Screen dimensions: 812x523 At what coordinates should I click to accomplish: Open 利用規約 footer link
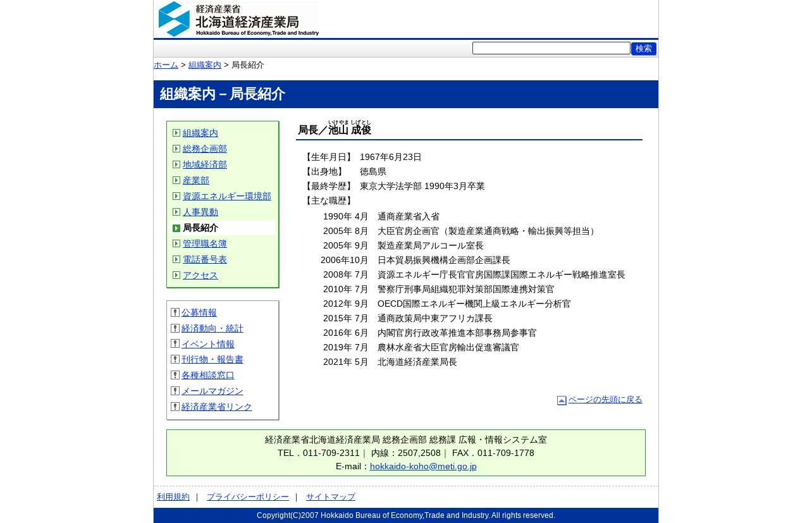point(173,497)
